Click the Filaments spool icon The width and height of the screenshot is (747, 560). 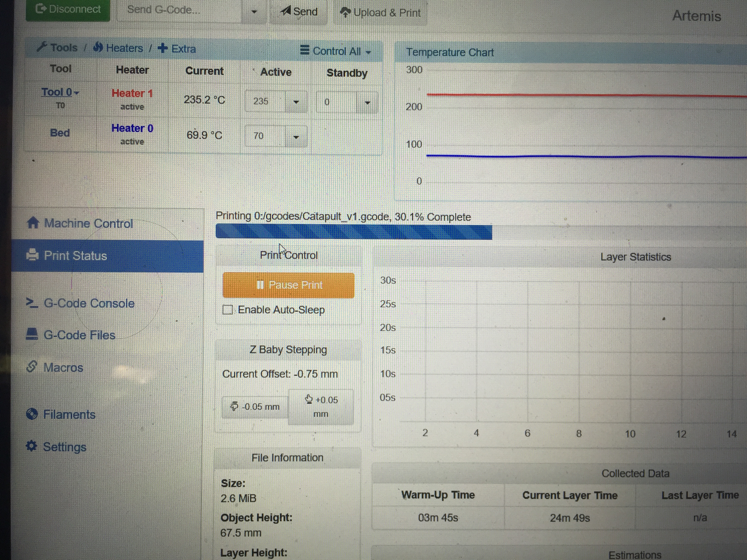pos(32,414)
